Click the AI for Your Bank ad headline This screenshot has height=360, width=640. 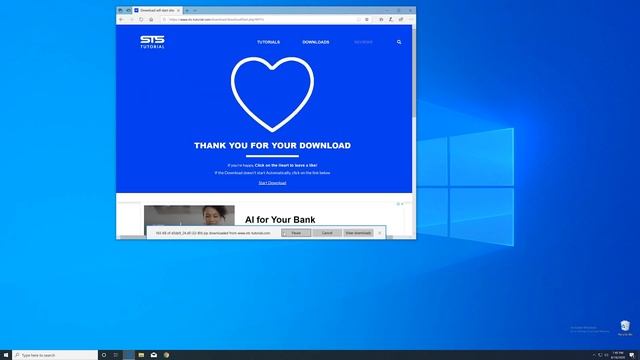(x=280, y=220)
